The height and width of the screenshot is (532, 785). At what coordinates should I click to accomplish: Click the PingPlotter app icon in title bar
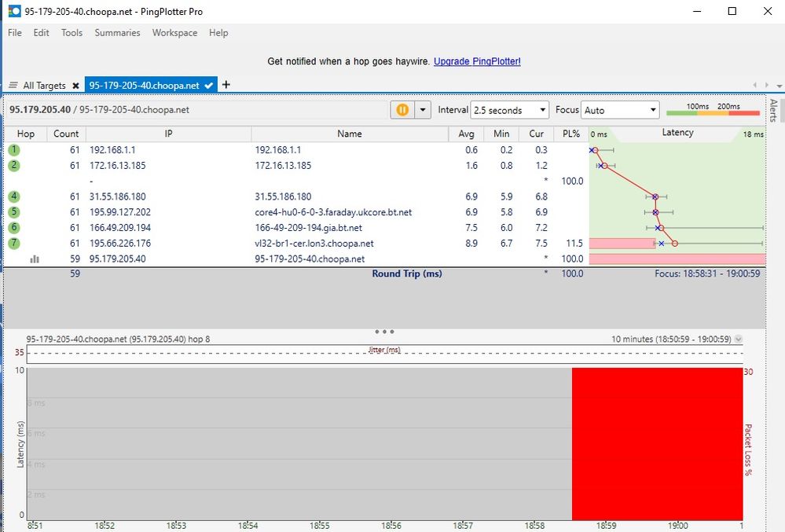(x=14, y=11)
